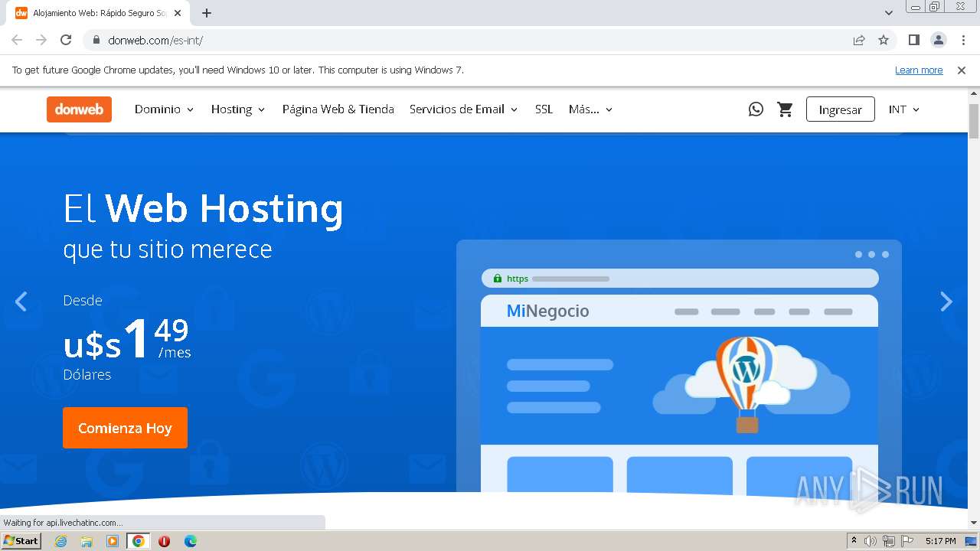
Task: Open Chrome side panel icon
Action: pos(913,40)
